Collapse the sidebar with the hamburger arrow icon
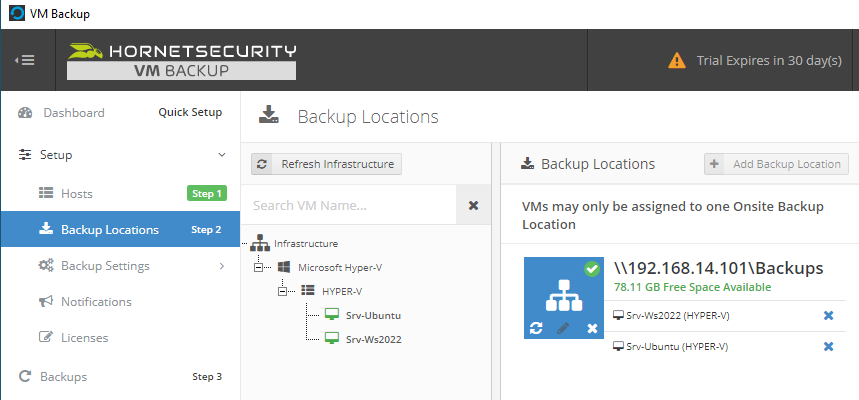 click(25, 60)
